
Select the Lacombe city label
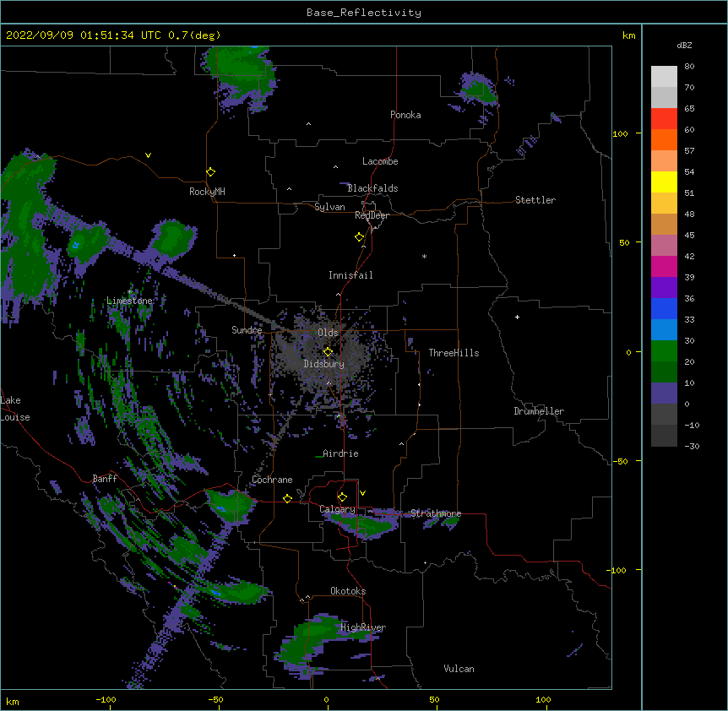[380, 161]
